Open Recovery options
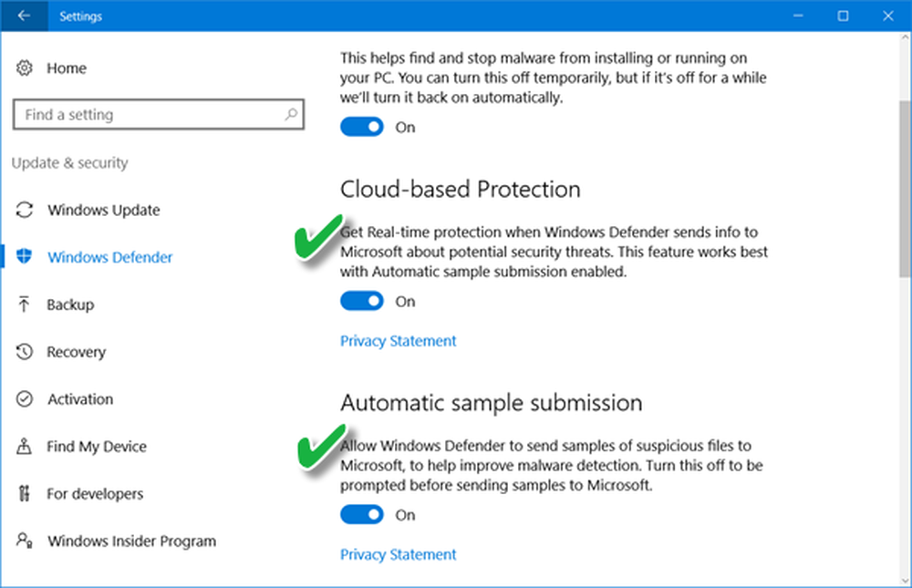Screen dimensions: 912x588 tap(77, 352)
